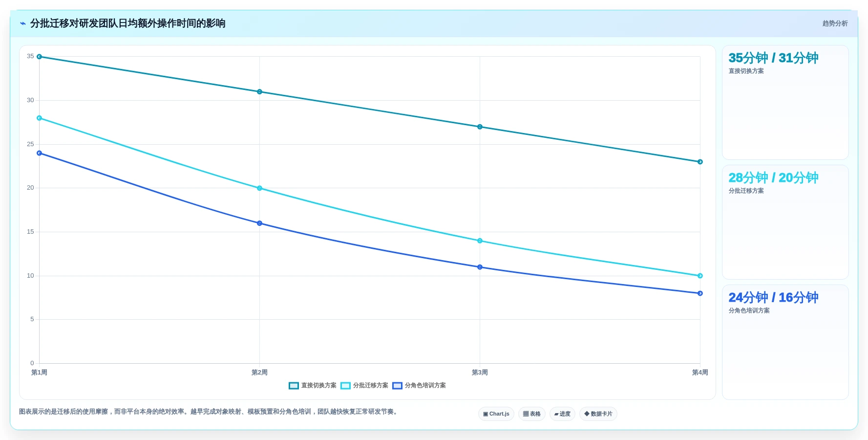Click 分批迁移方案 label in the stat card
This screenshot has height=440, width=868.
pyautogui.click(x=746, y=191)
